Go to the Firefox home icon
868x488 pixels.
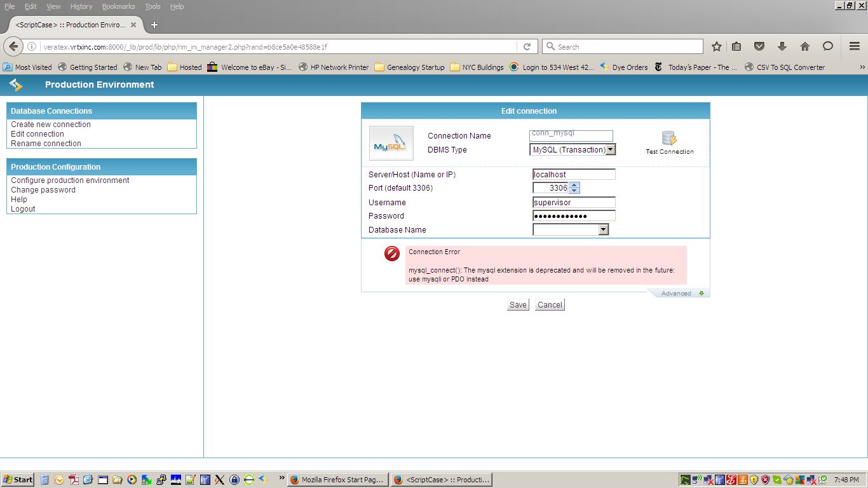tap(804, 46)
